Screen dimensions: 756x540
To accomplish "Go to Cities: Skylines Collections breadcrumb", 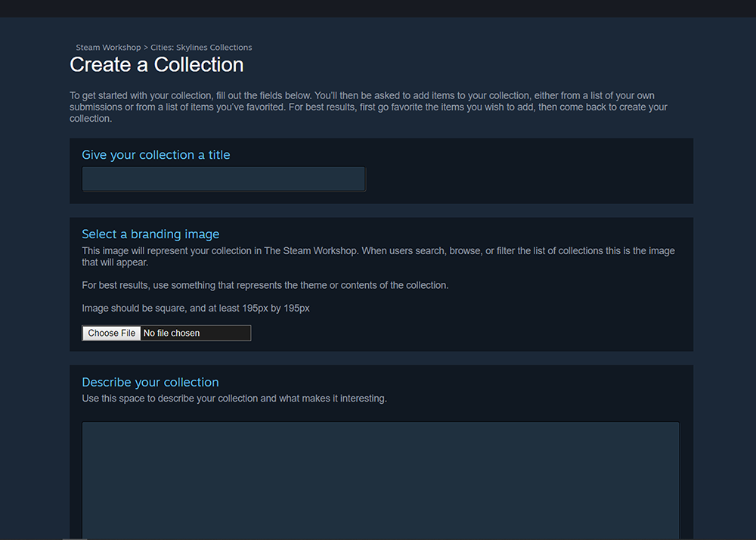I will click(x=201, y=48).
